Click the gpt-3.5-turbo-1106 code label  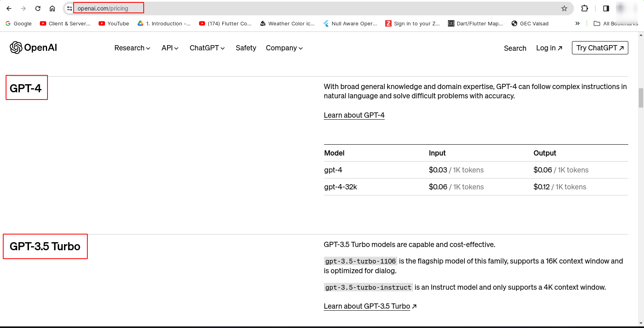361,261
